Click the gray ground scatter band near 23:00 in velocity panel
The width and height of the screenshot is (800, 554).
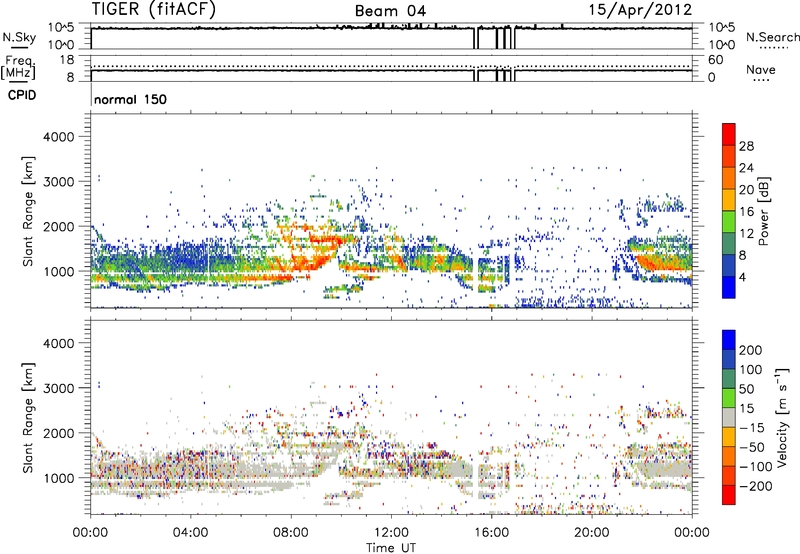pyautogui.click(x=663, y=468)
